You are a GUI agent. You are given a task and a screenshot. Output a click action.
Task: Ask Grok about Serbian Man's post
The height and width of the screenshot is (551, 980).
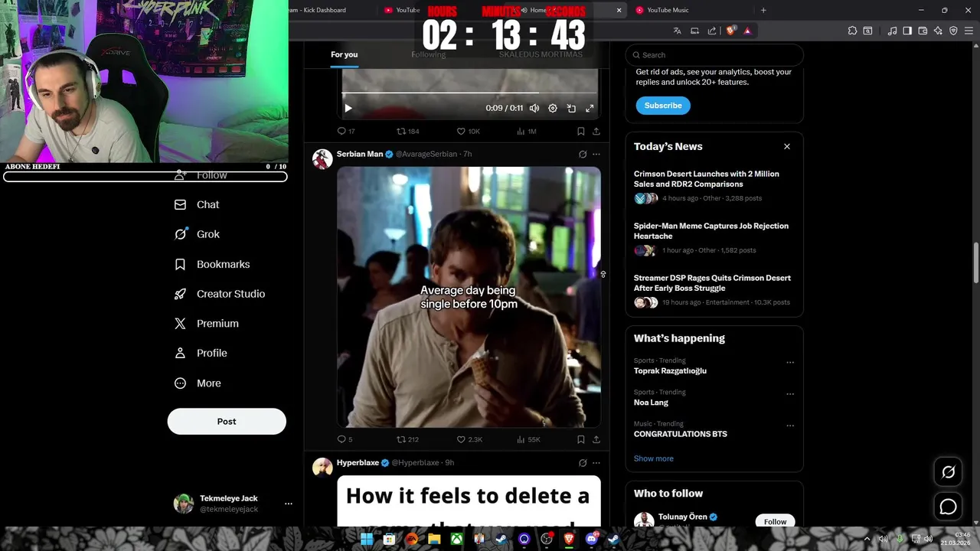tap(583, 154)
